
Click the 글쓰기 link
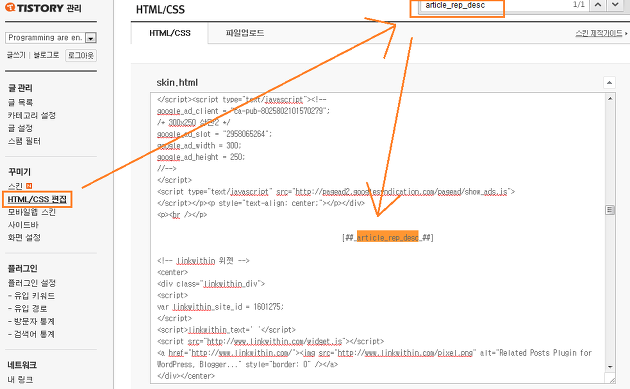[16, 55]
